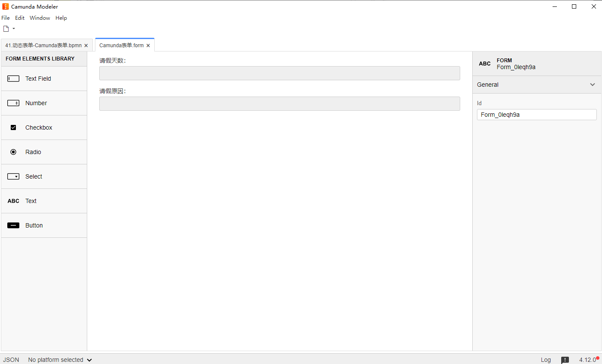Choose the ABC Text element icon in library

13,201
